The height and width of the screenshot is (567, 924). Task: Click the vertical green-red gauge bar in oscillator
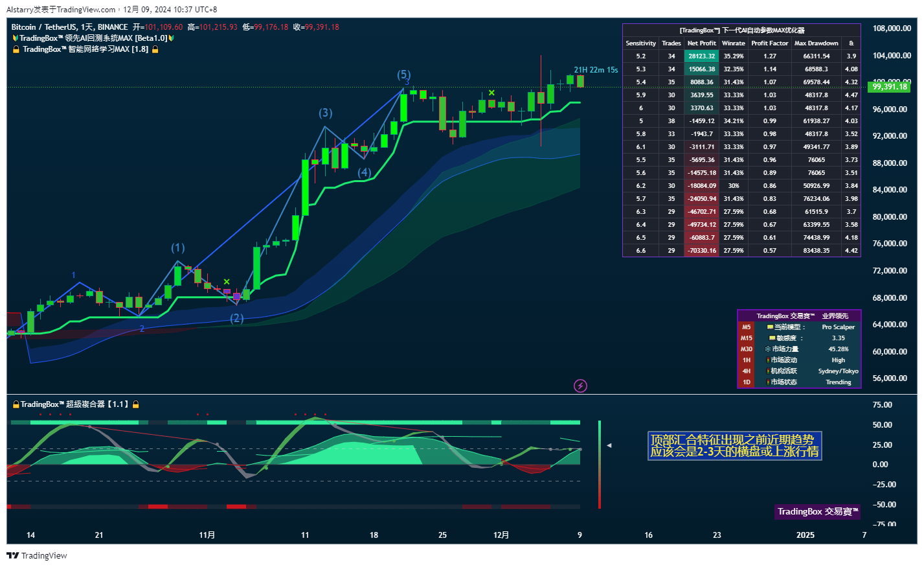(x=600, y=465)
